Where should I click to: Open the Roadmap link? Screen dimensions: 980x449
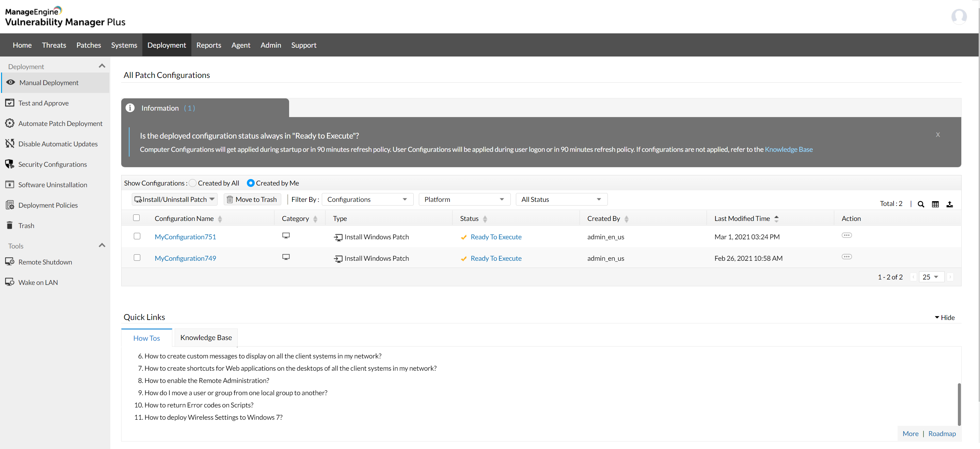942,433
